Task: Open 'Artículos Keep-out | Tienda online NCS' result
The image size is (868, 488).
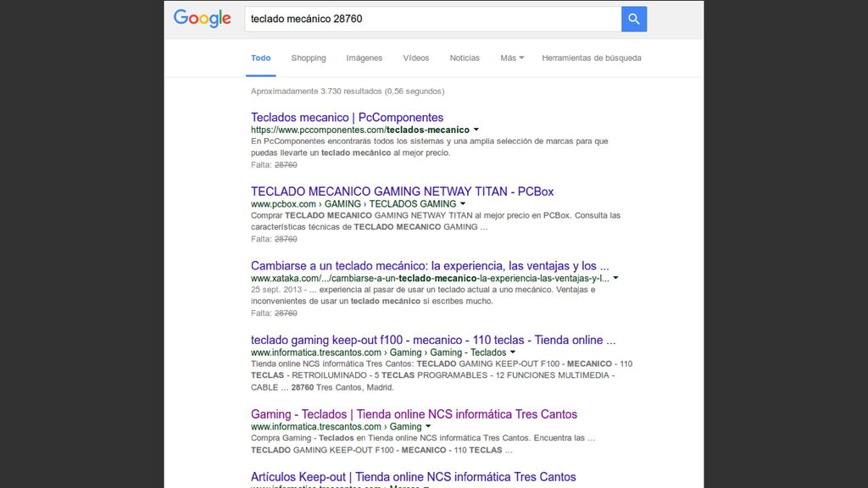Action: point(414,477)
